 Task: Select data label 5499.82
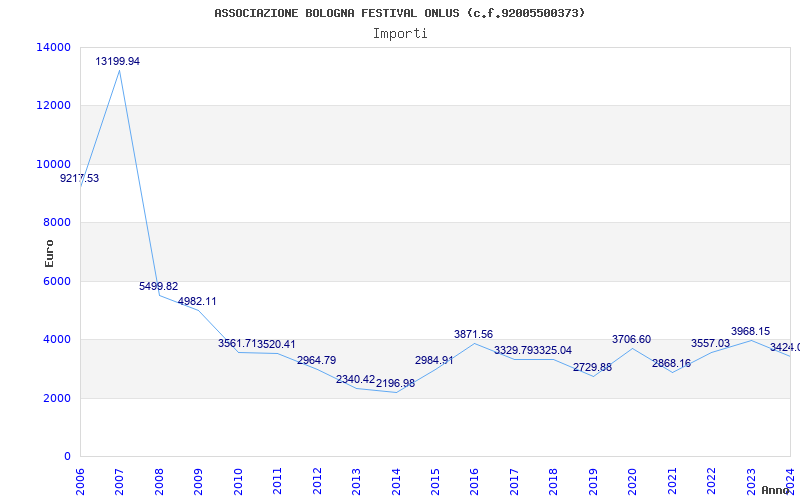coord(159,286)
